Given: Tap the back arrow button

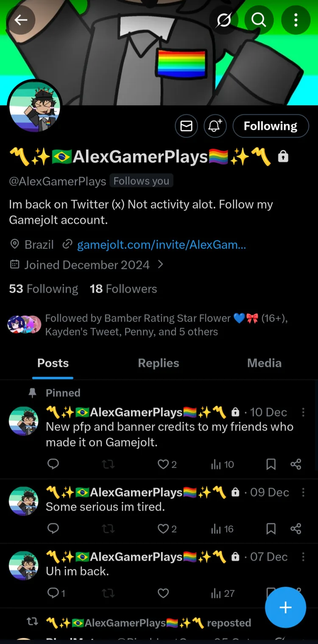Looking at the screenshot, I should tap(21, 20).
